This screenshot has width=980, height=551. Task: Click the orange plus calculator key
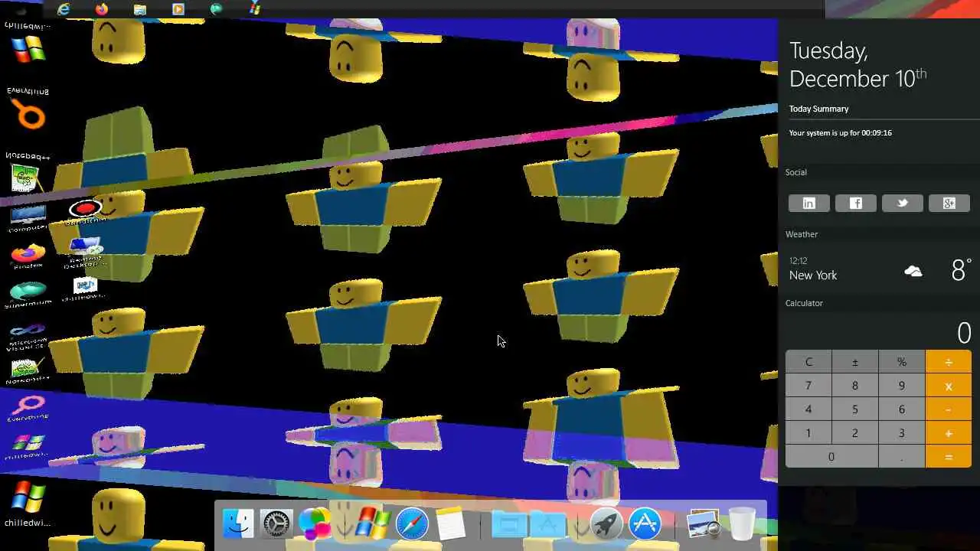click(x=949, y=433)
